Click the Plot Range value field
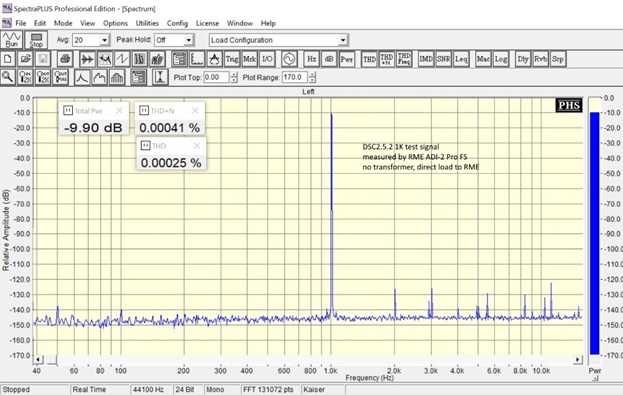The width and height of the screenshot is (623, 395). [294, 77]
